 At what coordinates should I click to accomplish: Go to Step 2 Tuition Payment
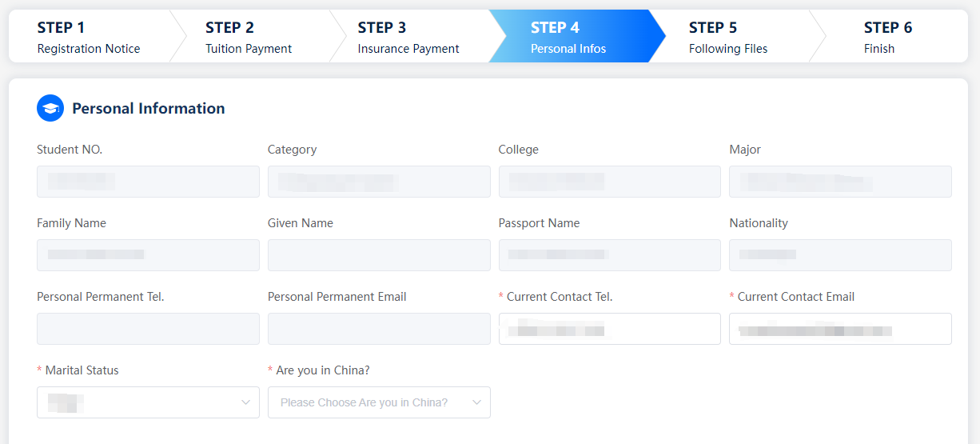tap(249, 37)
